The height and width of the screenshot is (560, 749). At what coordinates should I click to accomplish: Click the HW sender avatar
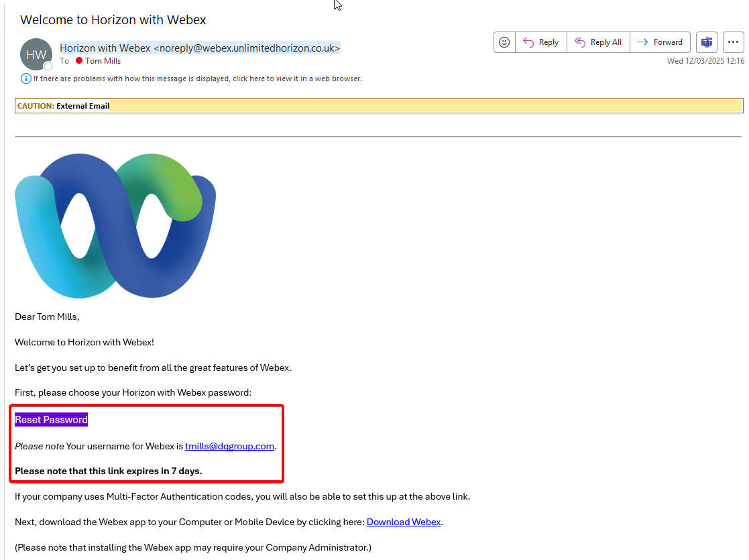[x=36, y=54]
